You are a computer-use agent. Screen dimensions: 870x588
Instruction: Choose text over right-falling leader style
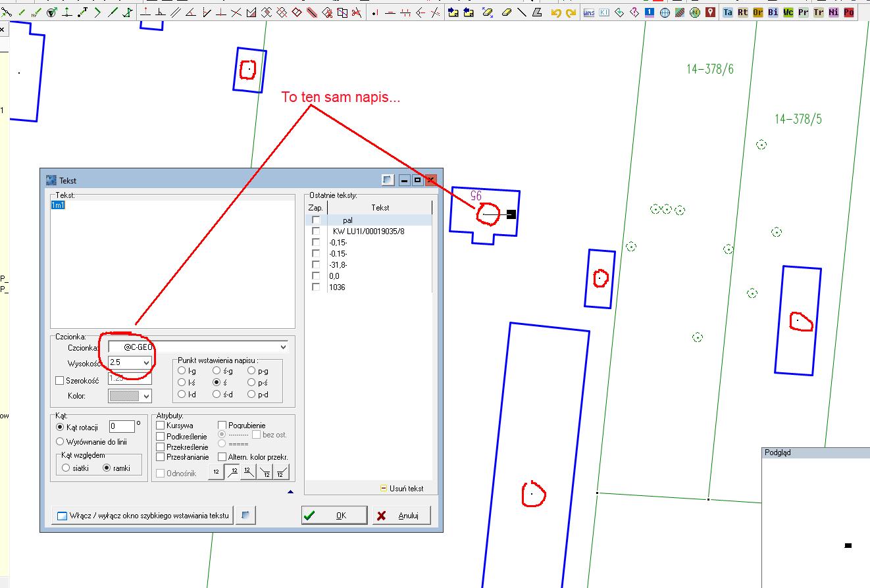tap(248, 472)
